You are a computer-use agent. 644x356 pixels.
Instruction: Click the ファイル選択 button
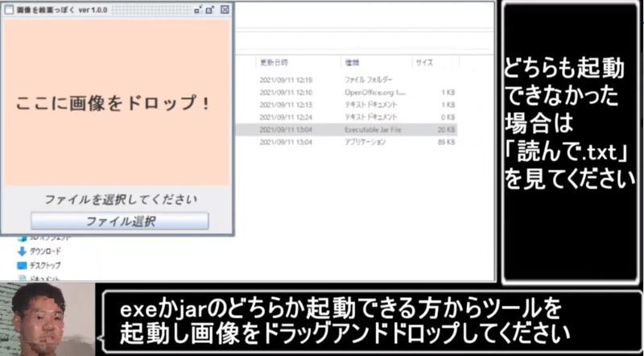(x=119, y=221)
